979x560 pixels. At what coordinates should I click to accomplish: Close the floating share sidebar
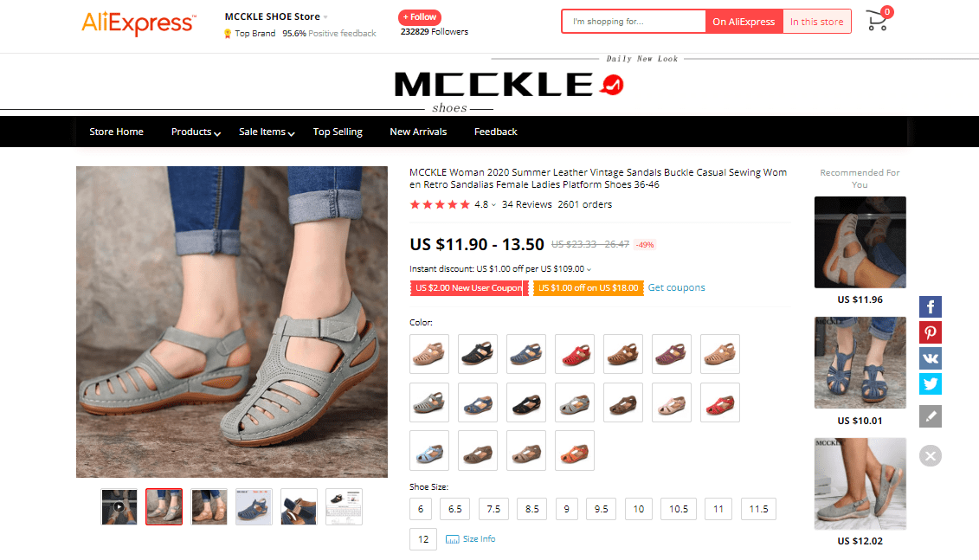point(931,455)
